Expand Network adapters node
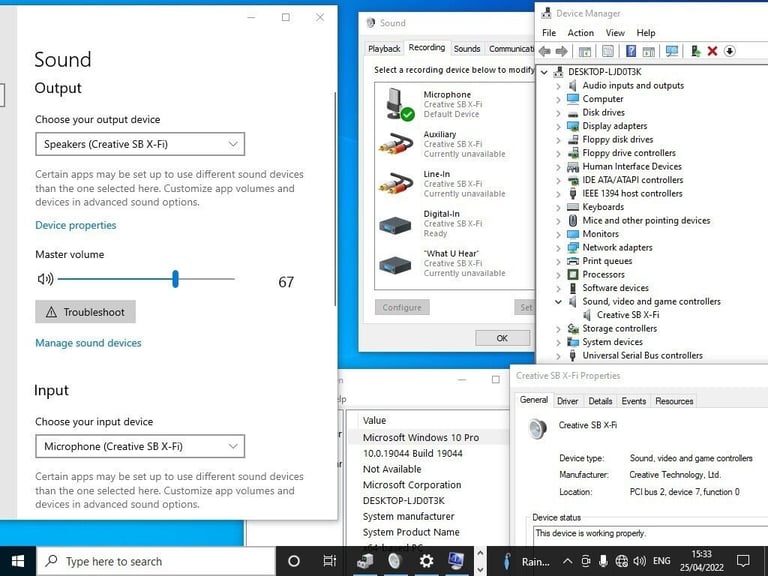The width and height of the screenshot is (768, 576). 558,248
